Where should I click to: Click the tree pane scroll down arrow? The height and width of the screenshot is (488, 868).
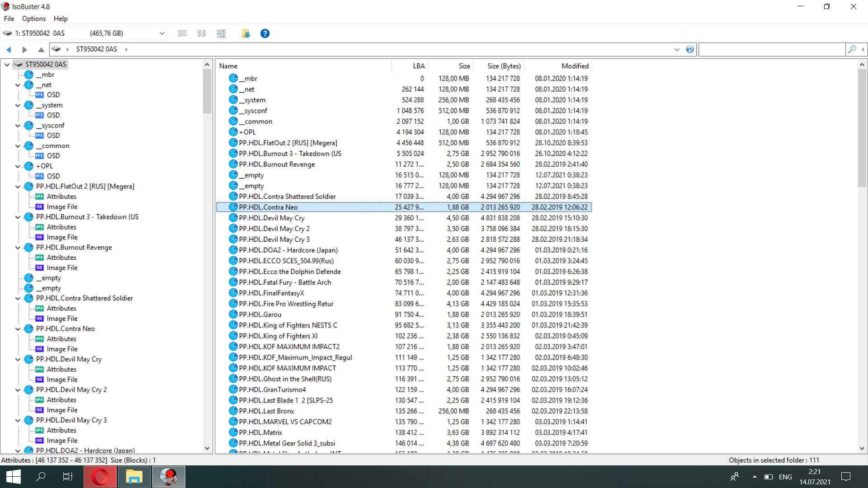pos(207,449)
